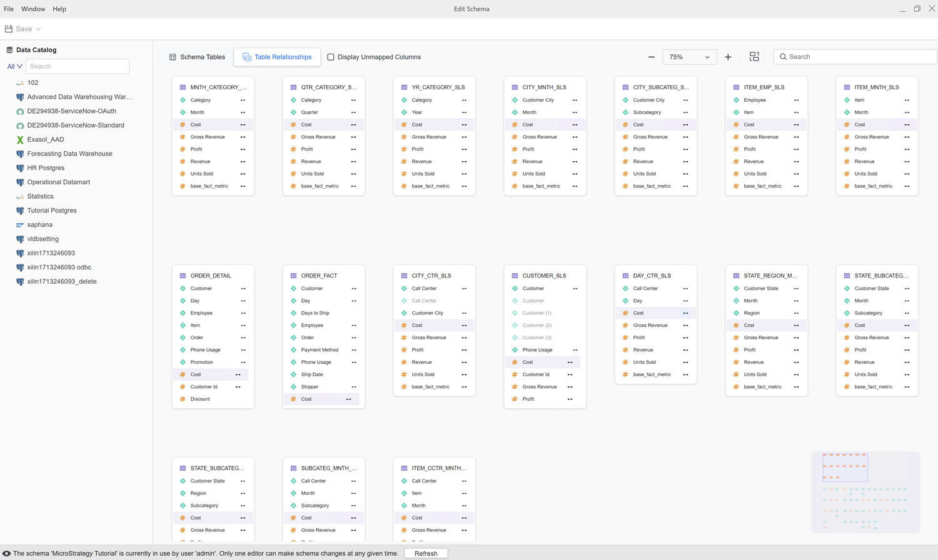
Task: Click the auto-layout icon beside the zoom controls
Action: (x=754, y=57)
